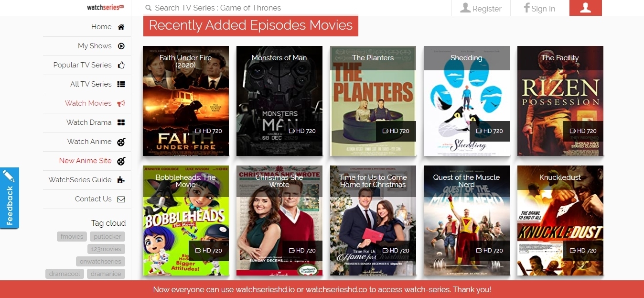
Task: Click the grid icon next to Watch Drama
Action: (121, 122)
